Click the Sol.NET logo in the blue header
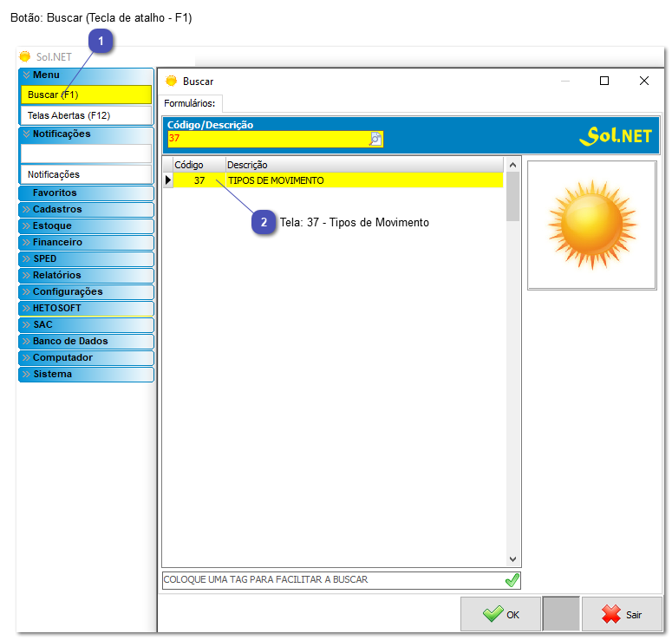Viewport: 672px width, 640px height. (616, 135)
